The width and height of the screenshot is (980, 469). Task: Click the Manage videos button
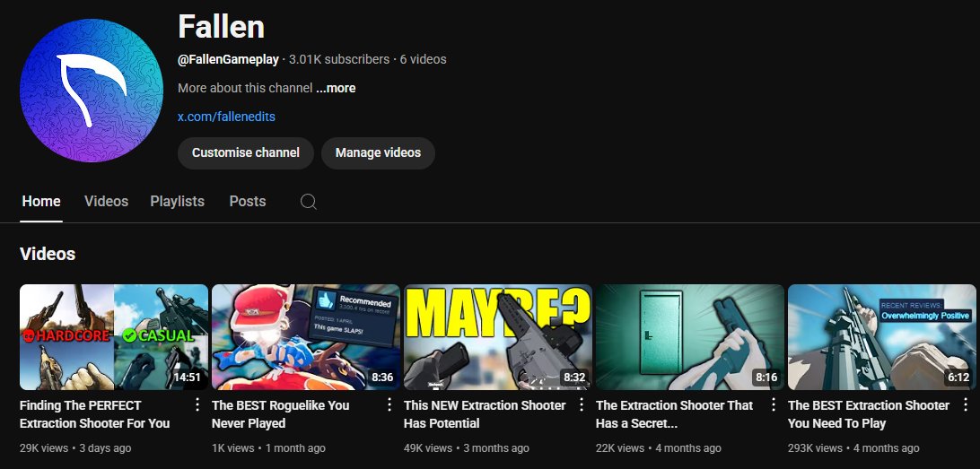coord(378,153)
